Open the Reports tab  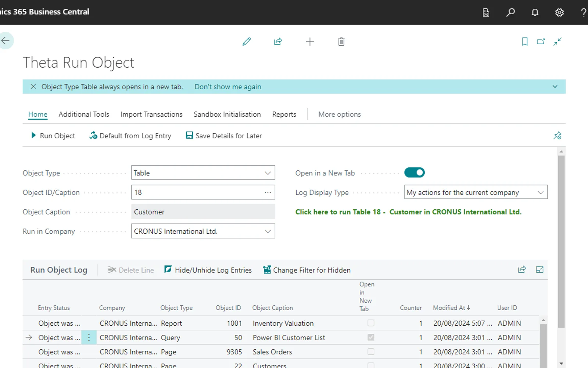(x=284, y=114)
